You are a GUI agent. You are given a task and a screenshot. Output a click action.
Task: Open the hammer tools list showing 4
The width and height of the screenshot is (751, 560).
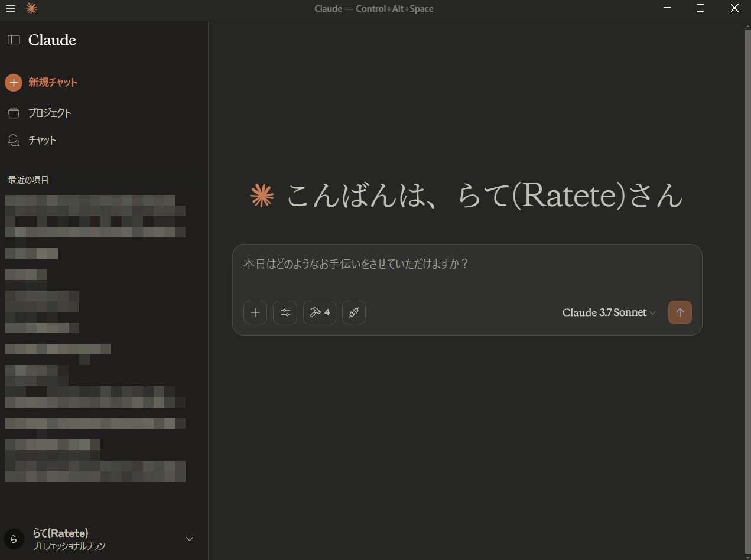coord(319,312)
